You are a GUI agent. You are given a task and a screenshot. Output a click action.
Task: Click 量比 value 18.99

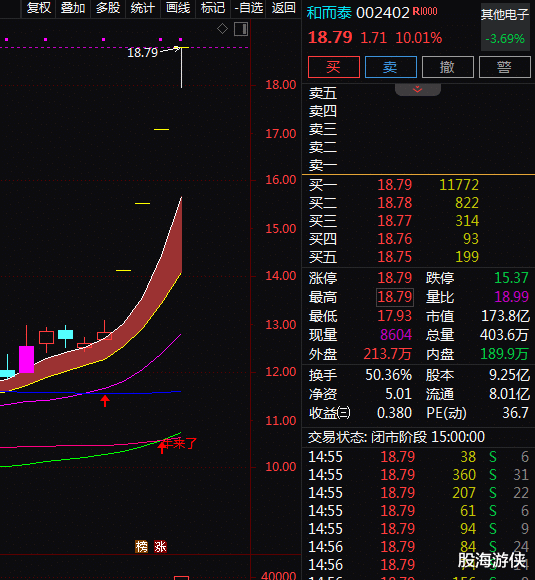click(511, 297)
